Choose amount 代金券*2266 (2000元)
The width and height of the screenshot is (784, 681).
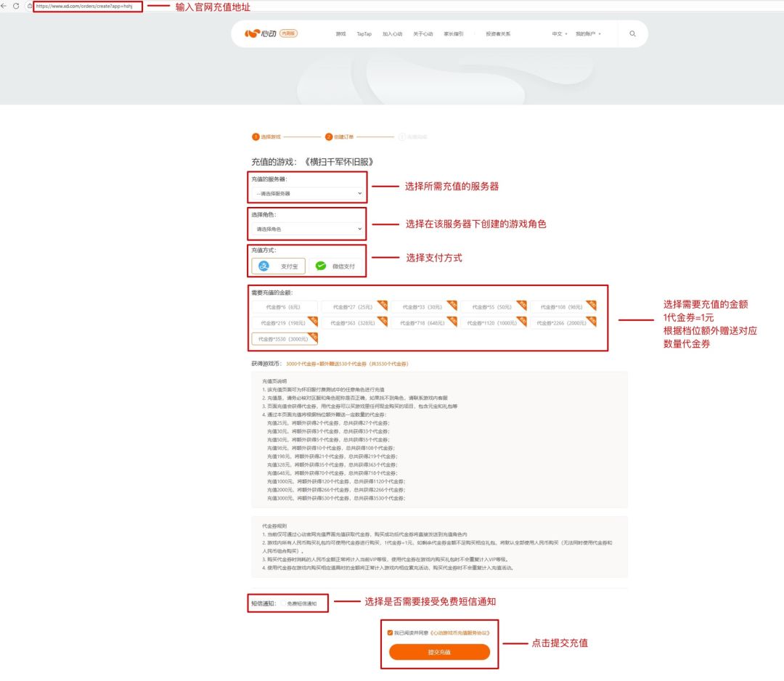pyautogui.click(x=563, y=323)
